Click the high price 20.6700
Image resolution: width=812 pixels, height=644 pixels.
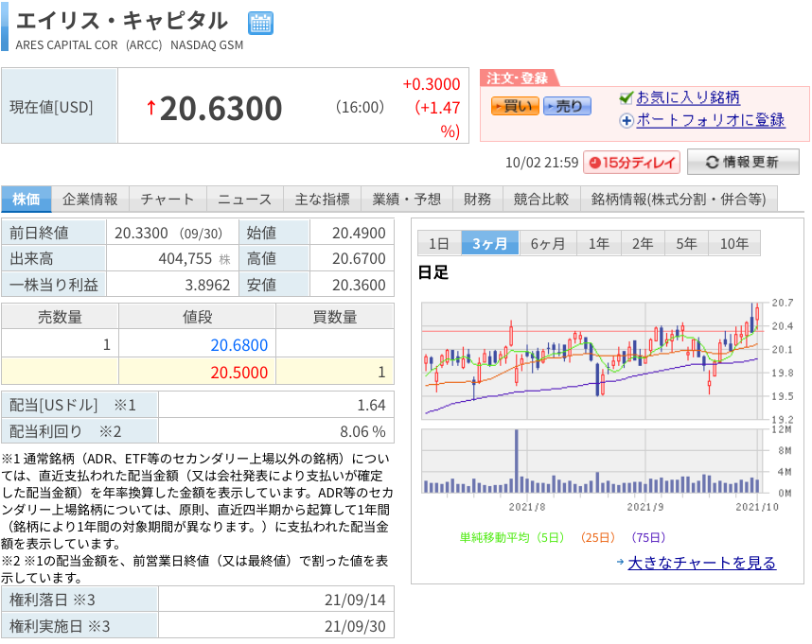[359, 258]
